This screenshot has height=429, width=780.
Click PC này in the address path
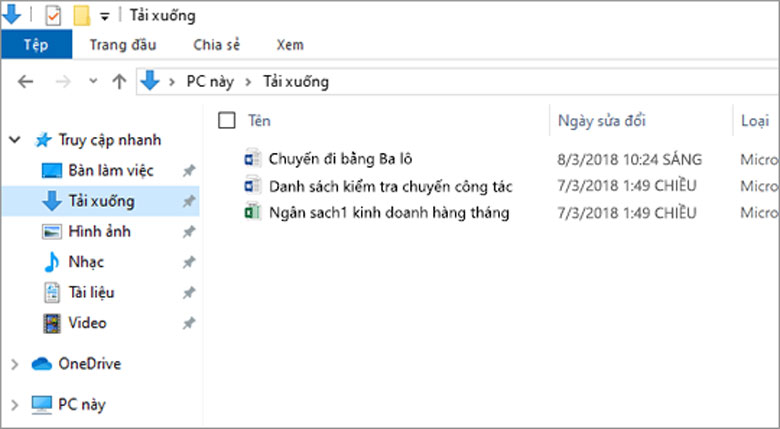click(x=210, y=81)
